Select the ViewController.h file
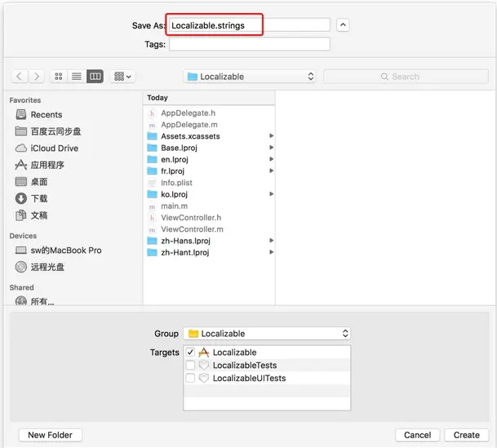The height and width of the screenshot is (448, 497). (184, 218)
